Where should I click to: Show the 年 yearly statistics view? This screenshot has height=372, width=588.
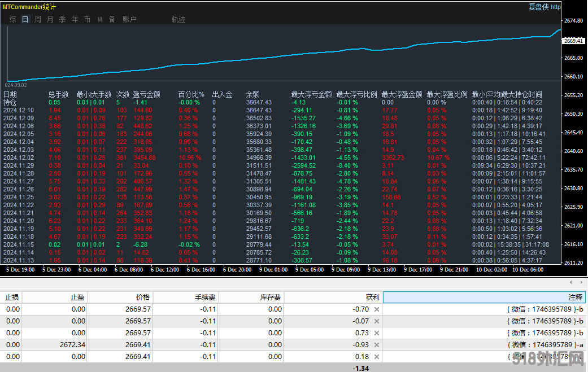75,19
